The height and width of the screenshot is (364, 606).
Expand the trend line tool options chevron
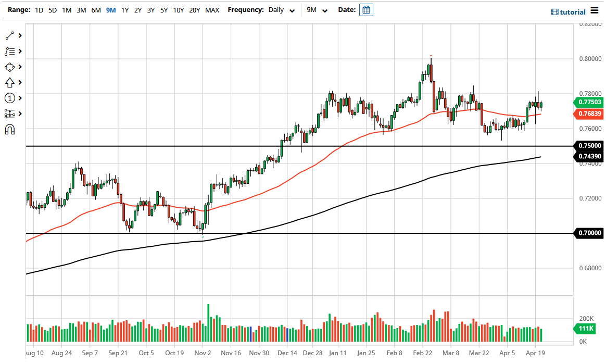(x=20, y=35)
